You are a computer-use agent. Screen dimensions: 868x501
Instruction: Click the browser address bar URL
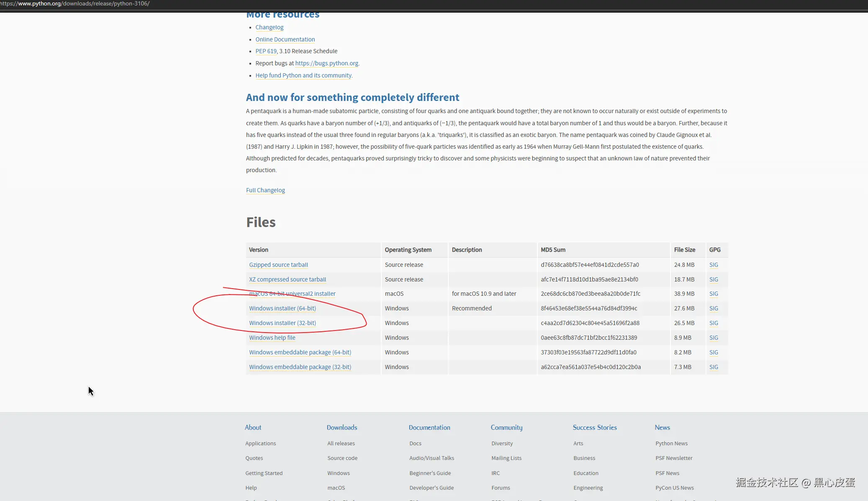[x=75, y=4]
